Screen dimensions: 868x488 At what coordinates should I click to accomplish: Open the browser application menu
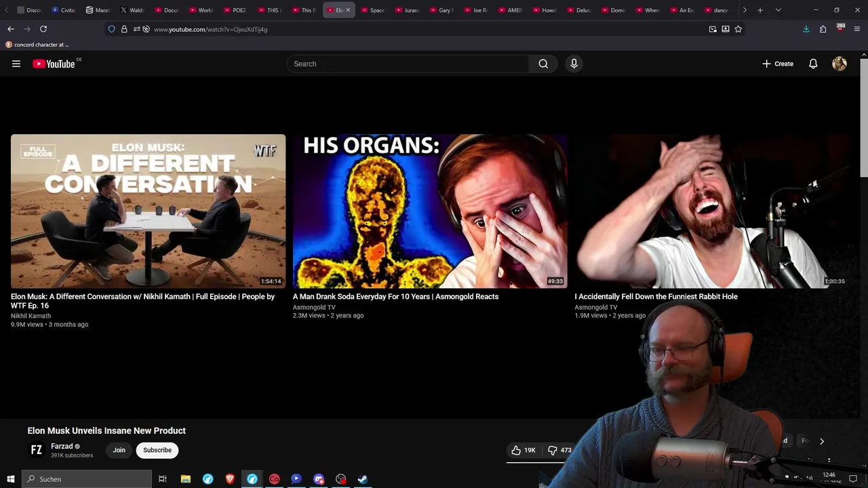[857, 29]
